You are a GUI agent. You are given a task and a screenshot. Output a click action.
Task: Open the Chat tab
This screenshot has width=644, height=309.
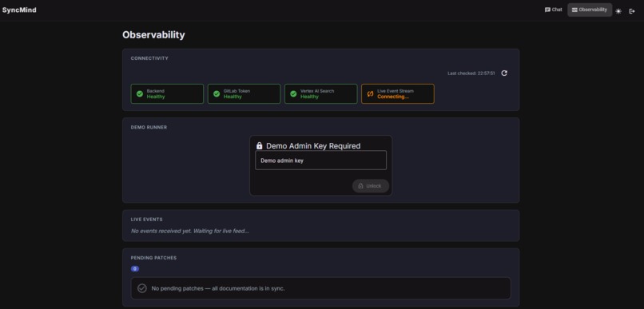[553, 10]
